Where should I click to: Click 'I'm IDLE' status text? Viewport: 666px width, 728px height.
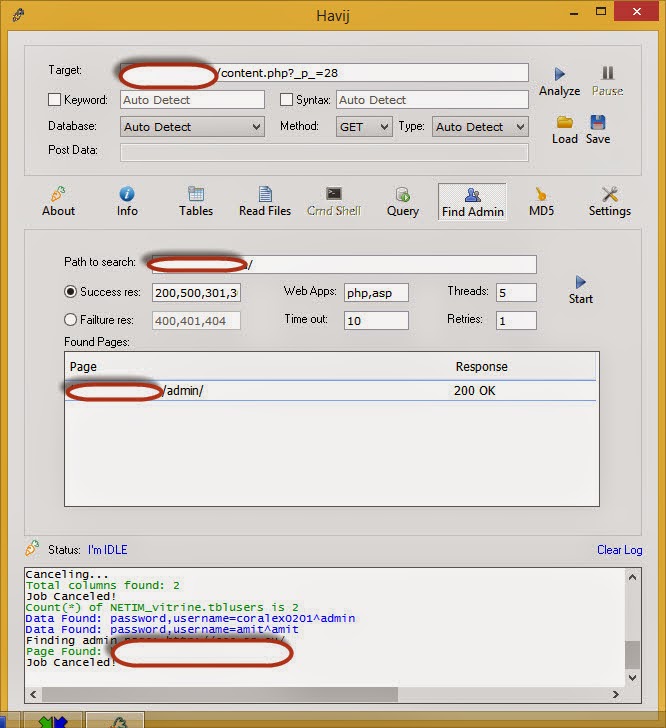click(x=107, y=550)
